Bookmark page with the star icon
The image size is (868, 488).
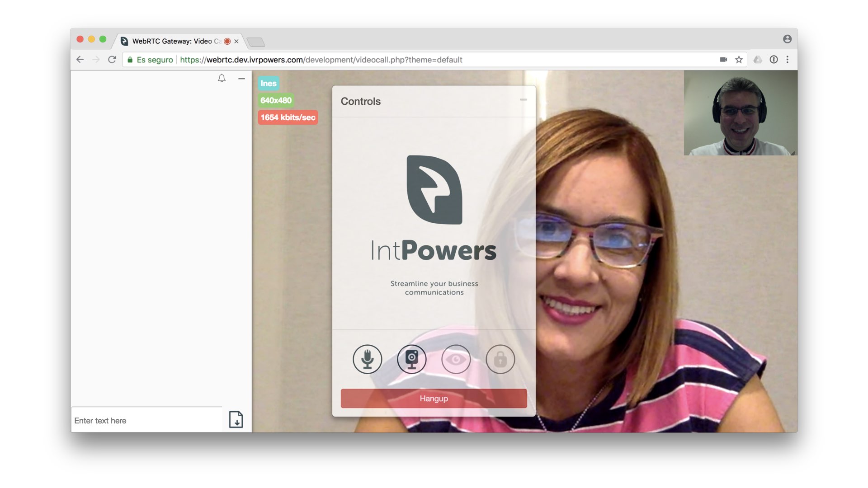(739, 60)
